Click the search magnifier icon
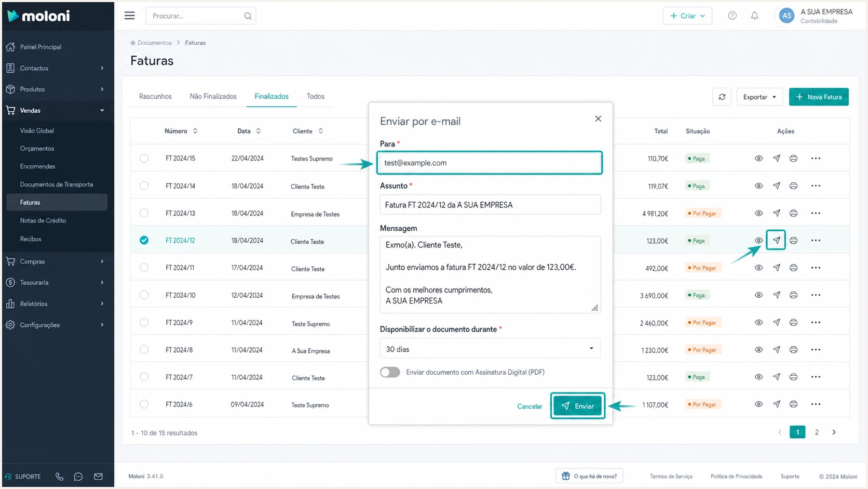868x489 pixels. [248, 16]
